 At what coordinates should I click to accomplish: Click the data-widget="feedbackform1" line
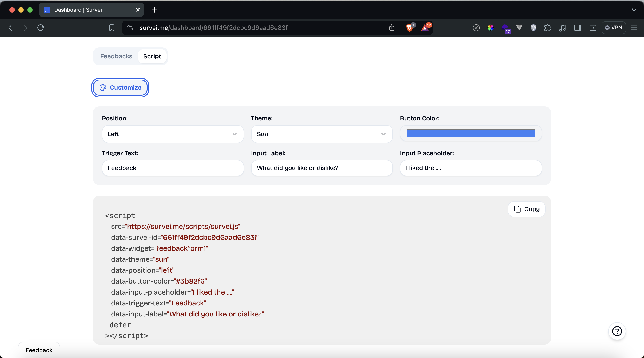pos(159,248)
